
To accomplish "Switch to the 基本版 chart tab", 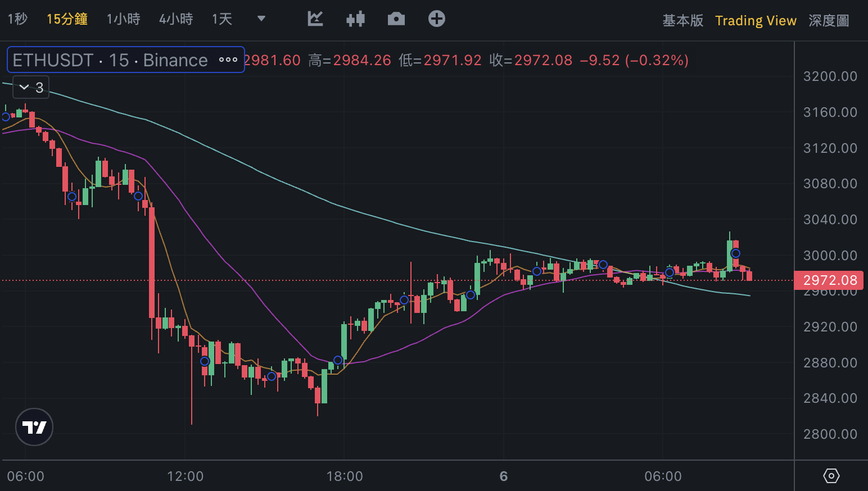I will click(x=682, y=21).
